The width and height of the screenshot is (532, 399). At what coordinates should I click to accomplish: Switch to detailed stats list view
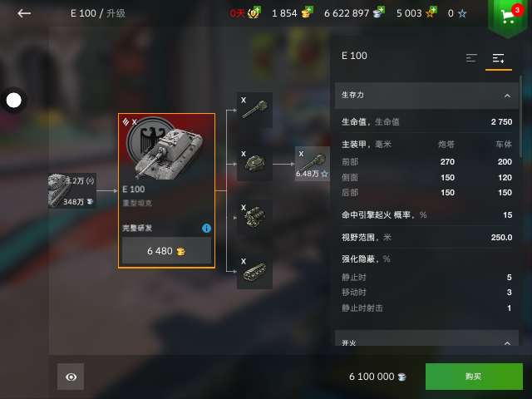coord(499,58)
